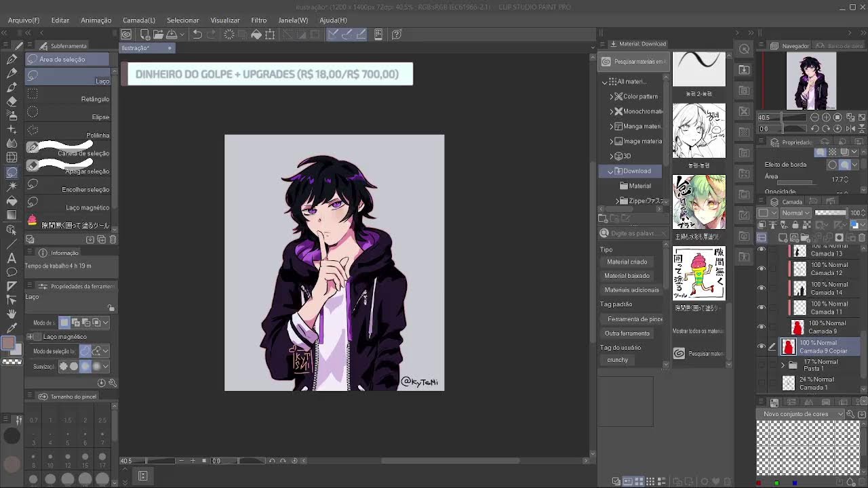The height and width of the screenshot is (488, 868).
Task: Switch to the Ilustração canvas tab
Action: coord(148,48)
